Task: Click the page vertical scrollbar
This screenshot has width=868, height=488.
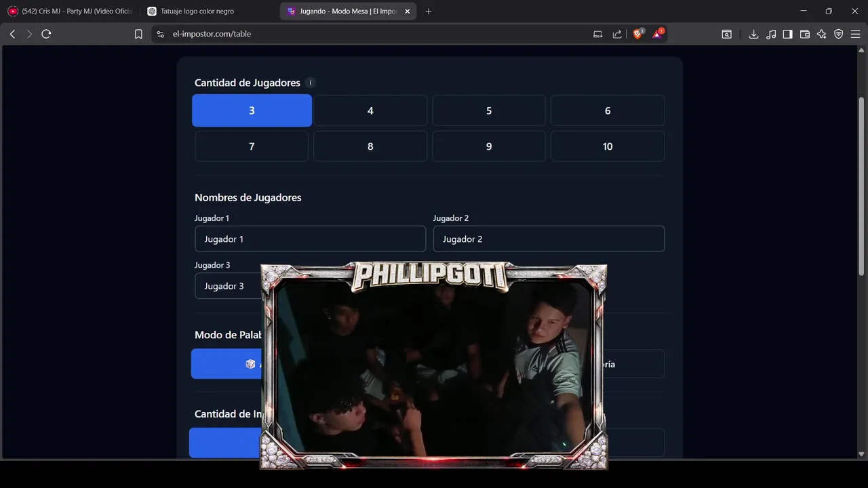Action: pos(862,186)
